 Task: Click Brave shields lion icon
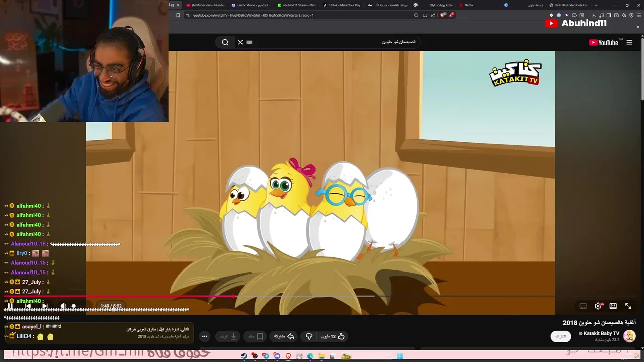click(443, 15)
